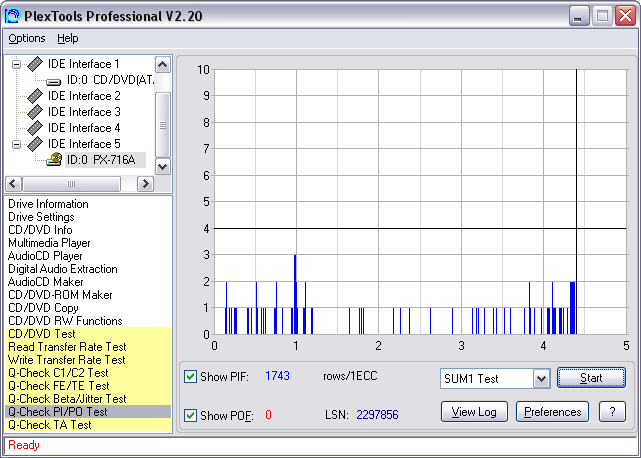
Task: Select Q-Check PI/PO Test
Action: [88, 412]
